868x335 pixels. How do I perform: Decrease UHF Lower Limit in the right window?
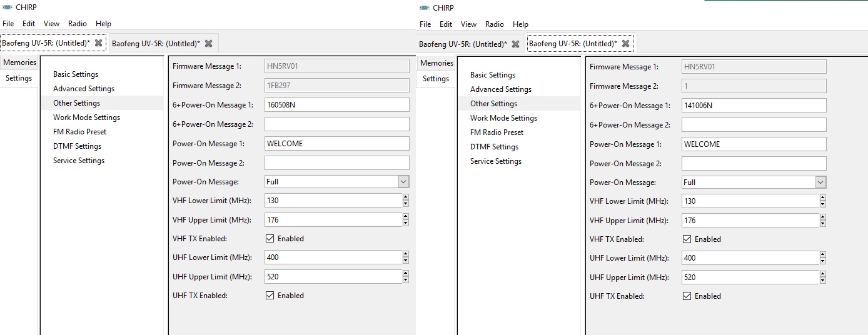point(823,261)
